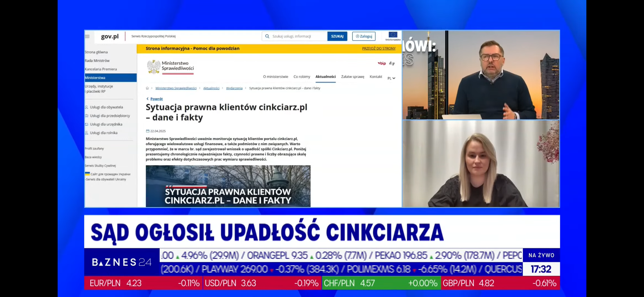The width and height of the screenshot is (644, 297).
Task: Click the 17:32 clock display
Action: coord(541,269)
